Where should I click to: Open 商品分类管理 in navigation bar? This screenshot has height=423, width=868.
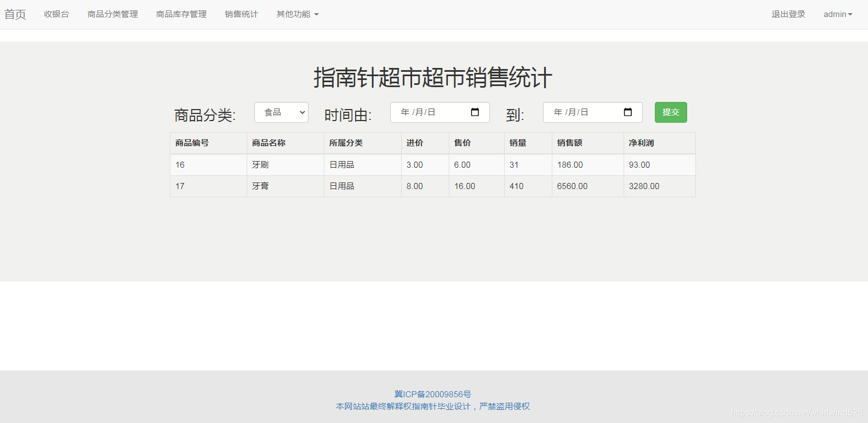pyautogui.click(x=113, y=14)
